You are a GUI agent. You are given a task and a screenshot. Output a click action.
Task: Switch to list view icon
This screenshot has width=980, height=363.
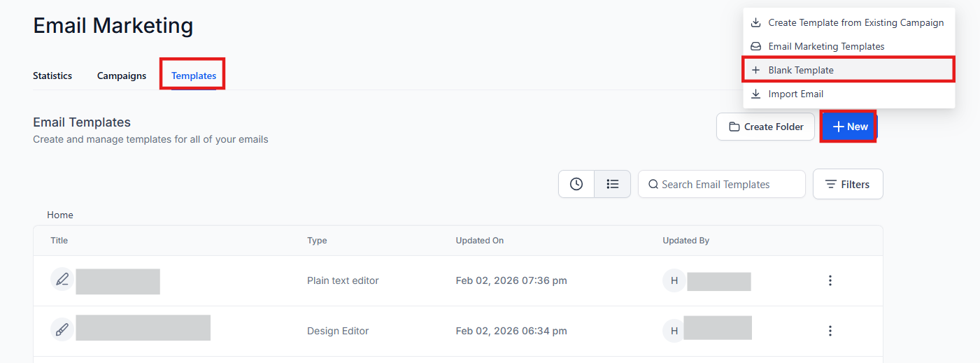613,184
